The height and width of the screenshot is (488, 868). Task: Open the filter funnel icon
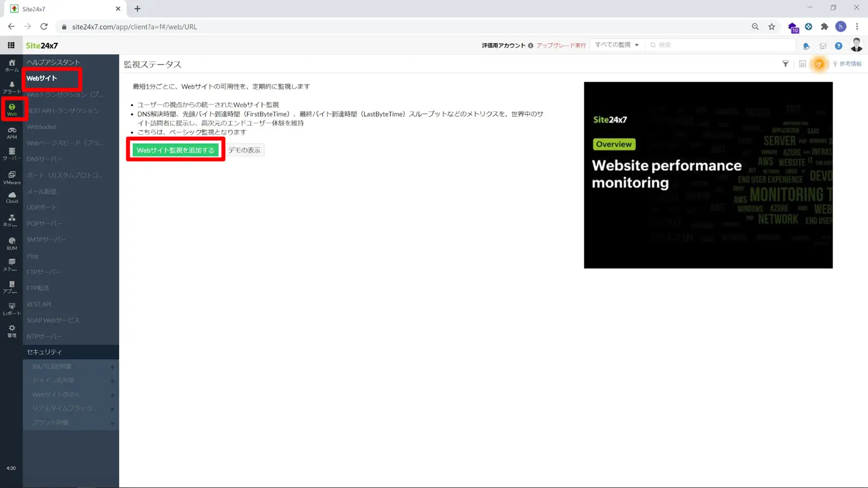[785, 64]
